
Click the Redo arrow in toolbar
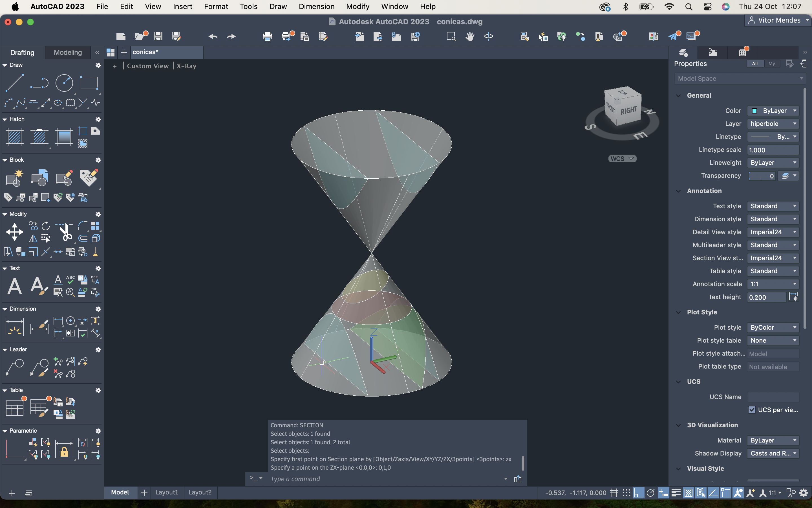tap(231, 36)
